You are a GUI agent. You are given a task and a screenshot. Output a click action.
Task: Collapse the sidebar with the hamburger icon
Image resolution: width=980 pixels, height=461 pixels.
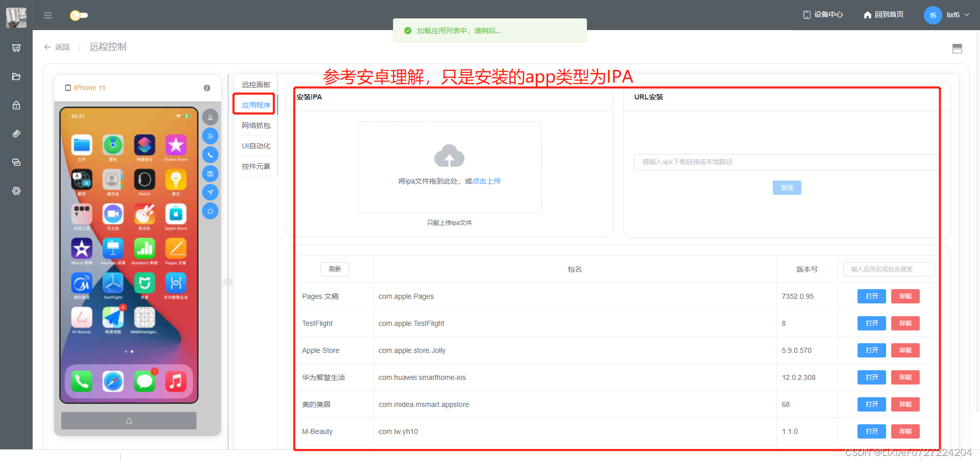coord(48,15)
